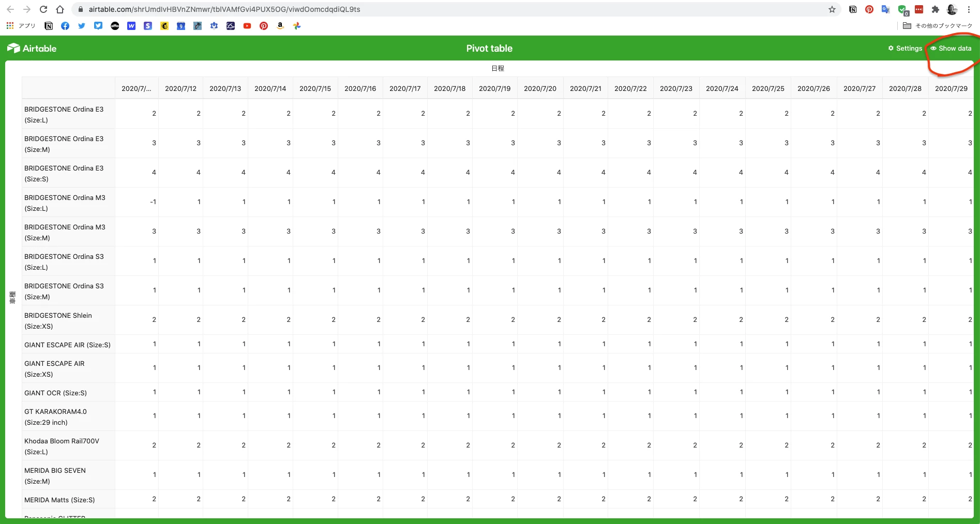The image size is (980, 524).
Task: Select row BRIDGESTONE Shlein (Size:XS)
Action: pos(68,320)
